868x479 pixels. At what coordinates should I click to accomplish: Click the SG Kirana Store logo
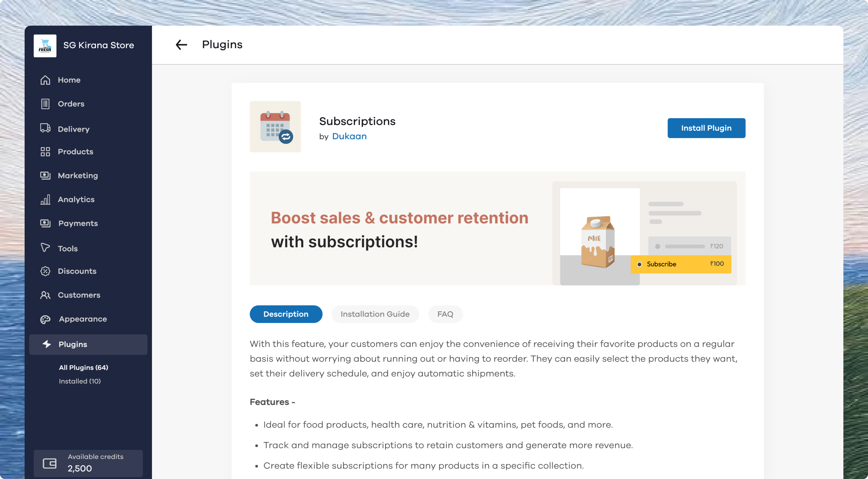pyautogui.click(x=45, y=46)
